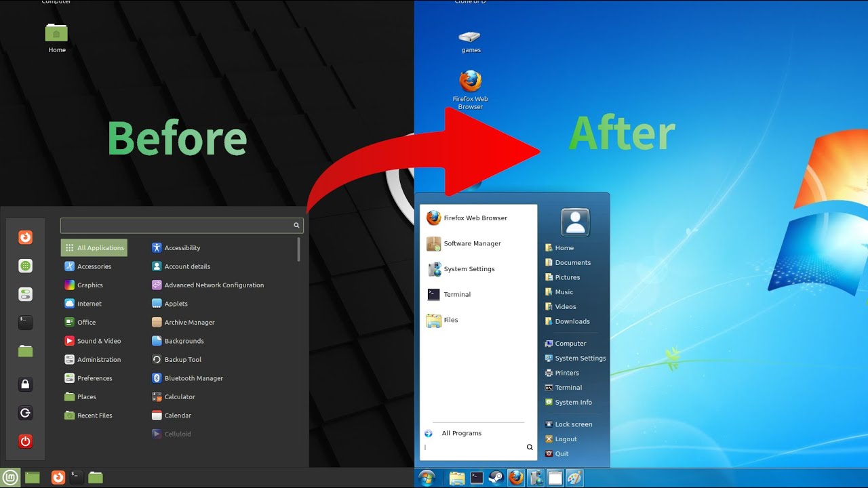Select Graphics category
Screen dimensions: 868x488
[x=84, y=285]
